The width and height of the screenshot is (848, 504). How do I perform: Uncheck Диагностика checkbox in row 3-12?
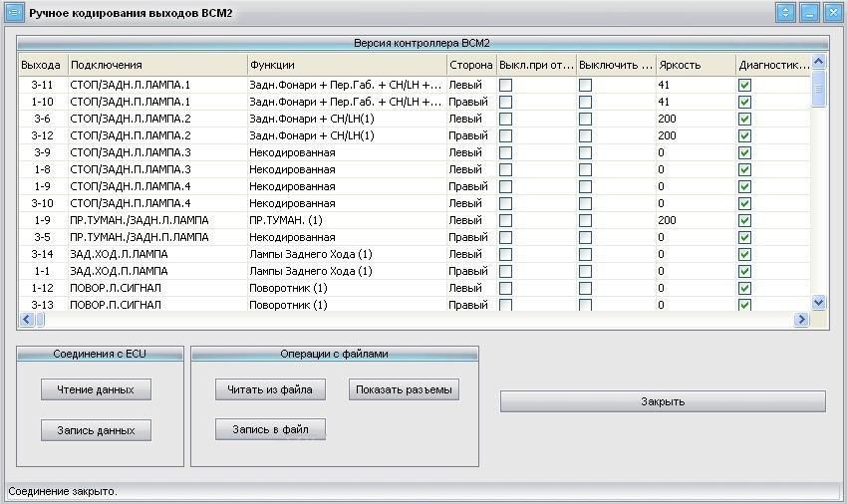pos(744,135)
